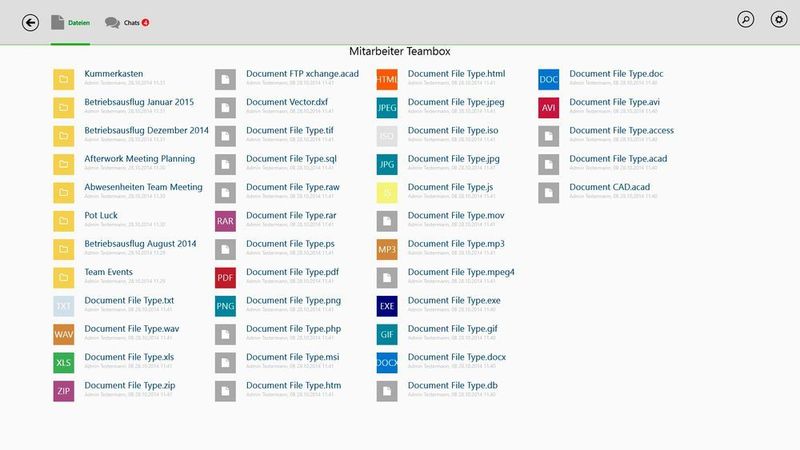This screenshot has height=450, width=800.
Task: Open the Kummerkasten folder
Action: click(114, 73)
